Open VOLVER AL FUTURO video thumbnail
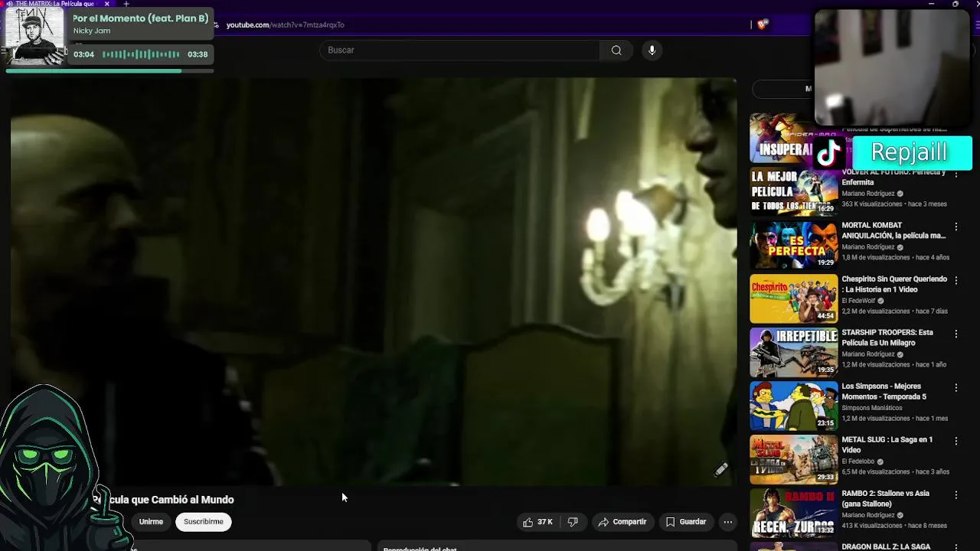Viewport: 980px width, 551px height. [794, 192]
